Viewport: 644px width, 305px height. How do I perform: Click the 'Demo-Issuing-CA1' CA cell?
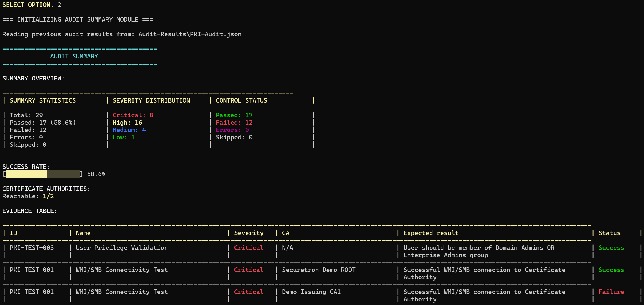click(x=311, y=292)
